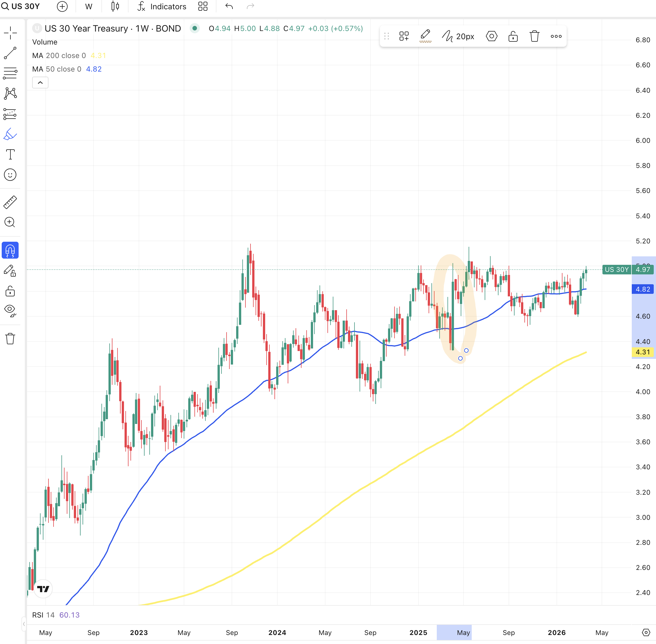Toggle magnet mode in sidebar
Viewport: 656px width, 644px height.
tap(10, 250)
